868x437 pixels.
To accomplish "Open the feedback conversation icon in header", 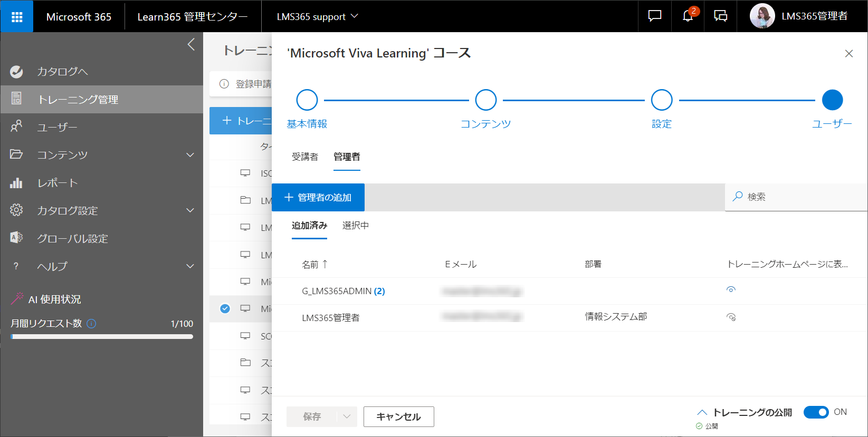I will coord(720,16).
